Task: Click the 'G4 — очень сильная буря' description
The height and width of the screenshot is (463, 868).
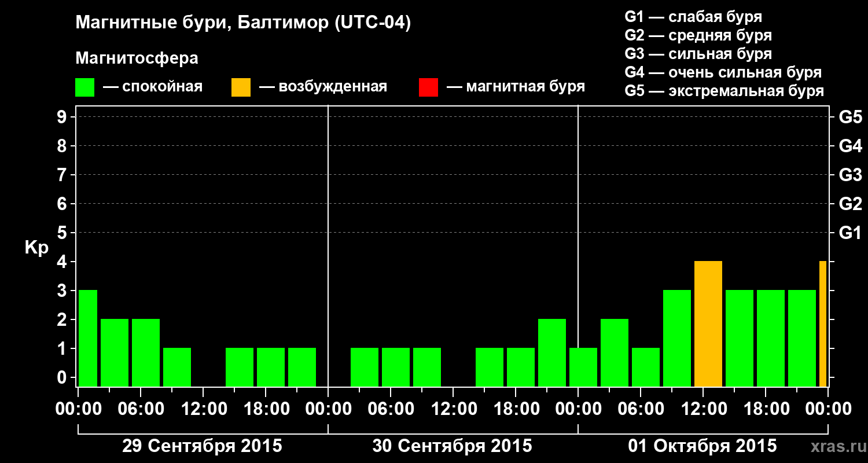Action: point(723,72)
